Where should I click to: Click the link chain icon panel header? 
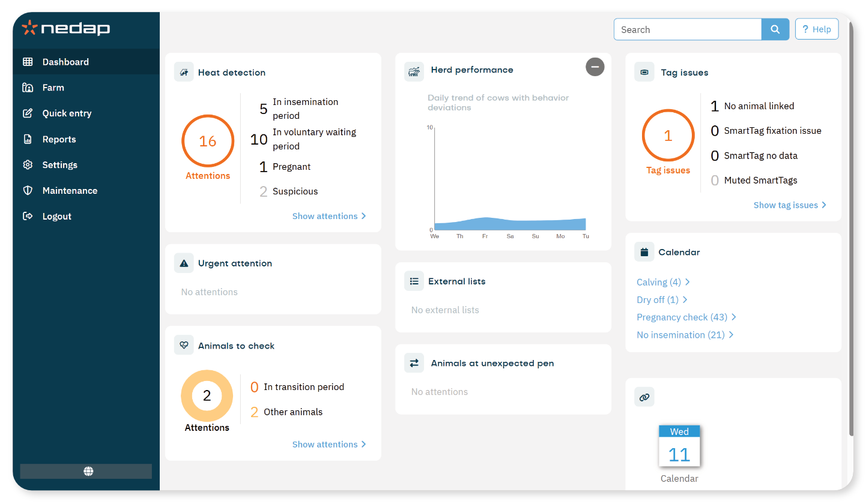click(644, 397)
